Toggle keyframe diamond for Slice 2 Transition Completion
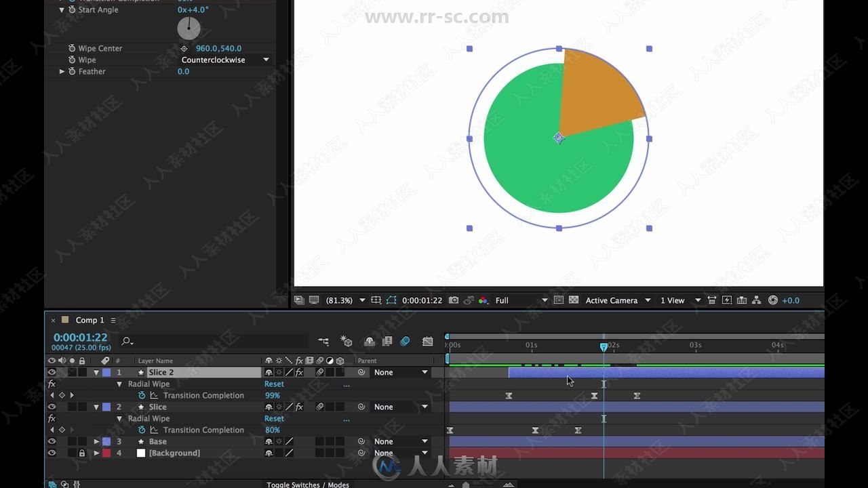Image resolution: width=868 pixels, height=488 pixels. 62,395
